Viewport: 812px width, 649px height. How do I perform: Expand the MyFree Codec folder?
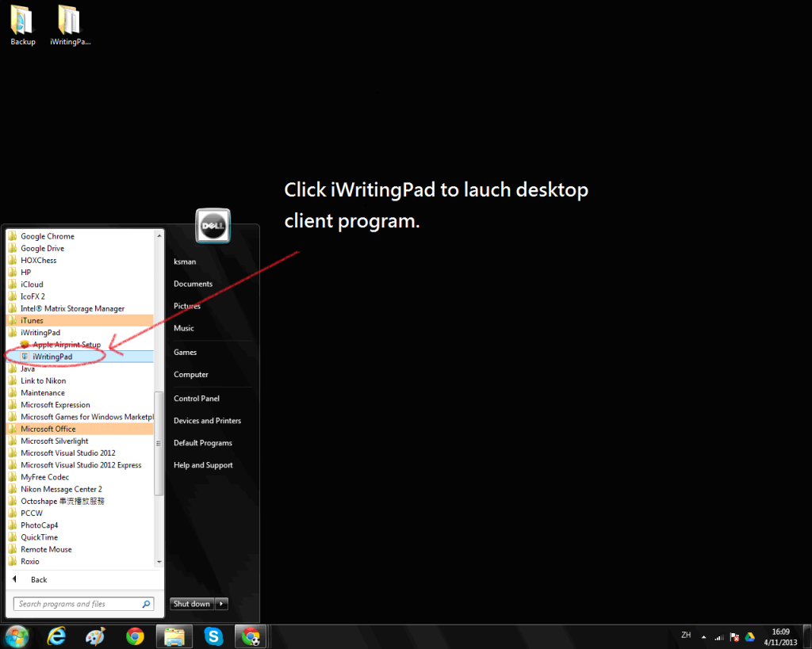pos(80,477)
